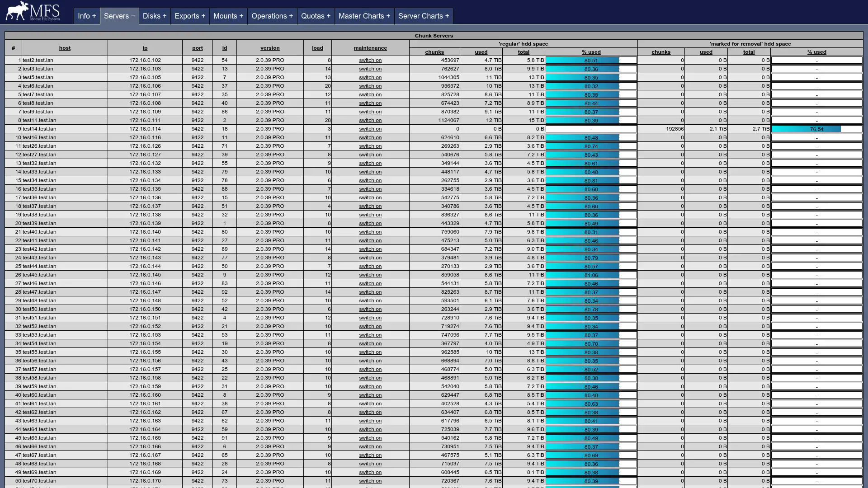Screen dimensions: 868x488
Task: Open the Server Charts tab
Action: pyautogui.click(x=423, y=16)
